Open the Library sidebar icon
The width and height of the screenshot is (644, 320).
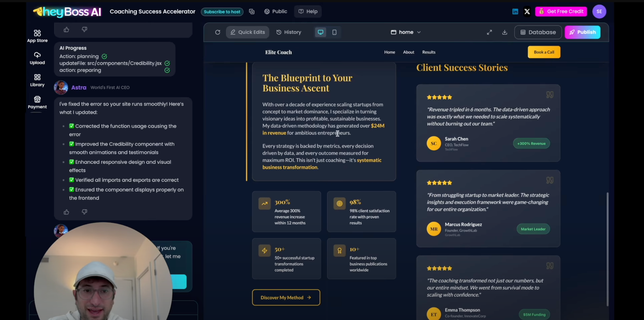point(37,80)
